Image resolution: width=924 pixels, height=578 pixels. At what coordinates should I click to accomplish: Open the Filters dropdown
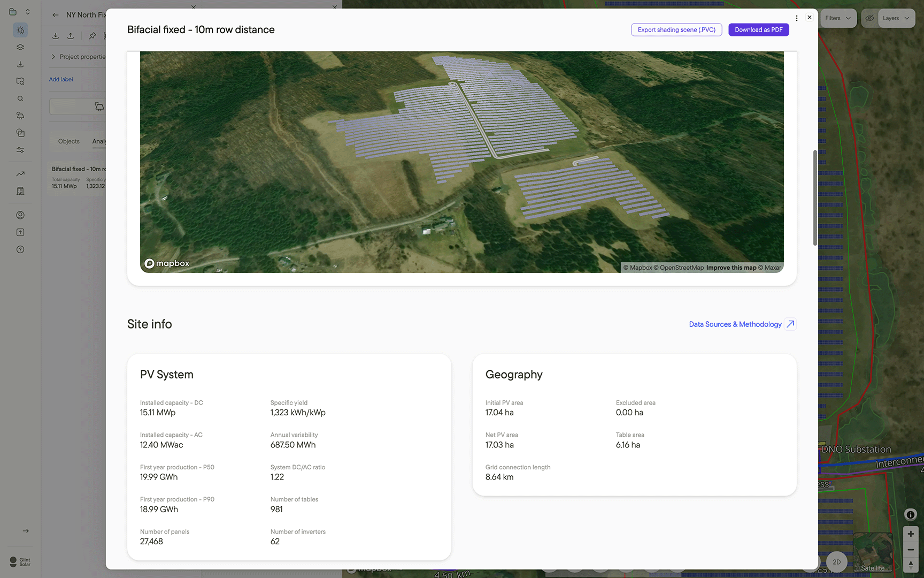pos(837,18)
